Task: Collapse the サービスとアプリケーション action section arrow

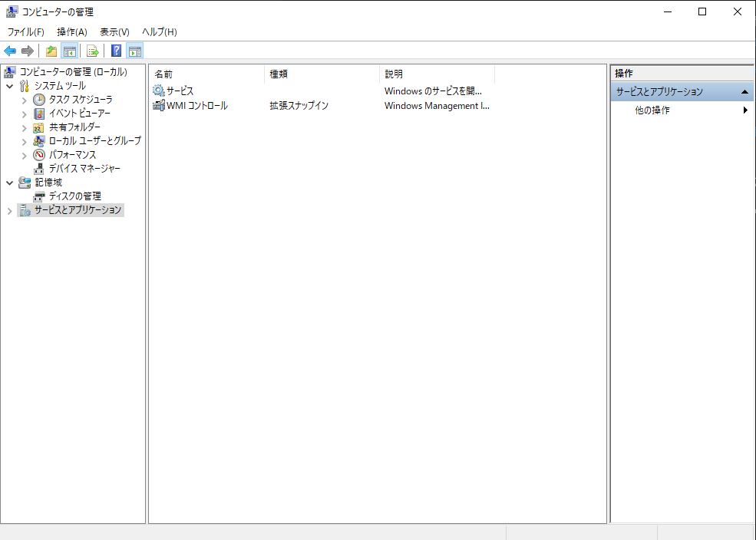Action: pos(744,91)
